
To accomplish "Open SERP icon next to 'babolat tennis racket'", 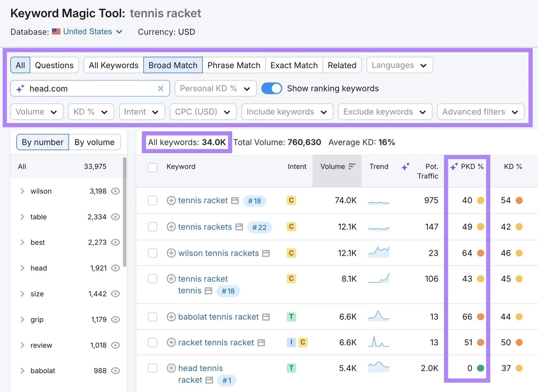I will 266,317.
